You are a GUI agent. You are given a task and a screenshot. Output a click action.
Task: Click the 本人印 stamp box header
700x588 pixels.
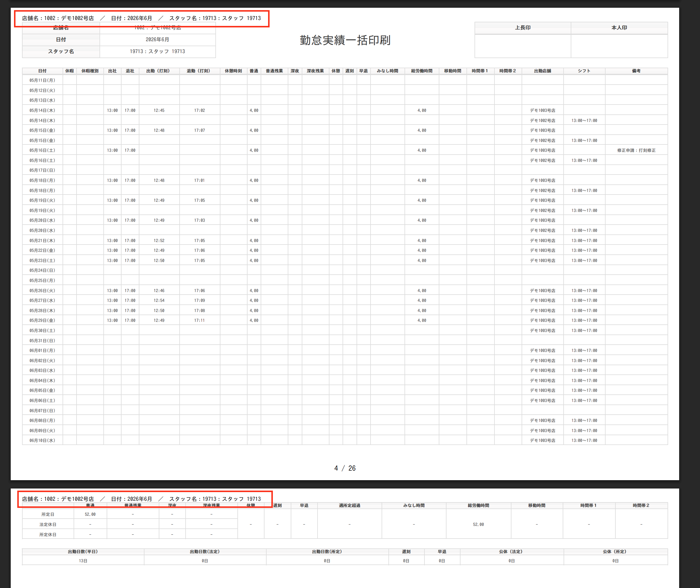[619, 28]
